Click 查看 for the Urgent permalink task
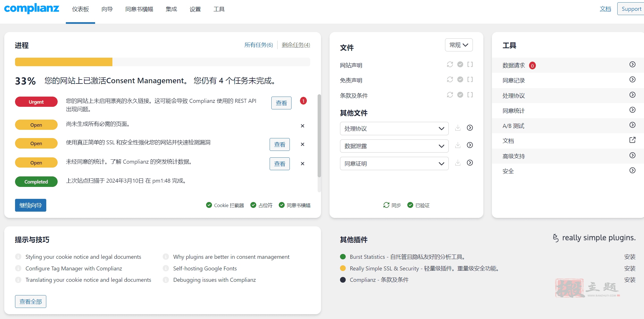This screenshot has height=319, width=644. tap(281, 103)
